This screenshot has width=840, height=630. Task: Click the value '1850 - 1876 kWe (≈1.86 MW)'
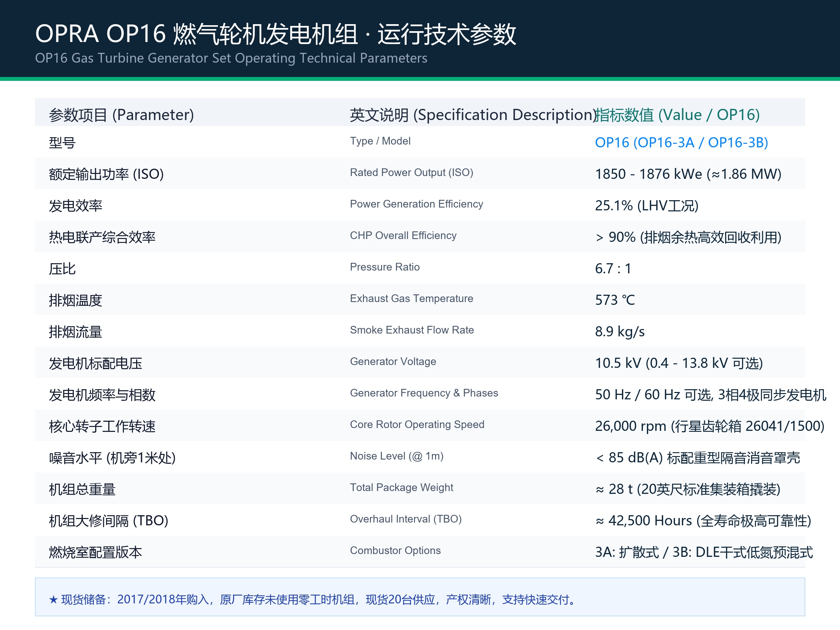point(688,174)
